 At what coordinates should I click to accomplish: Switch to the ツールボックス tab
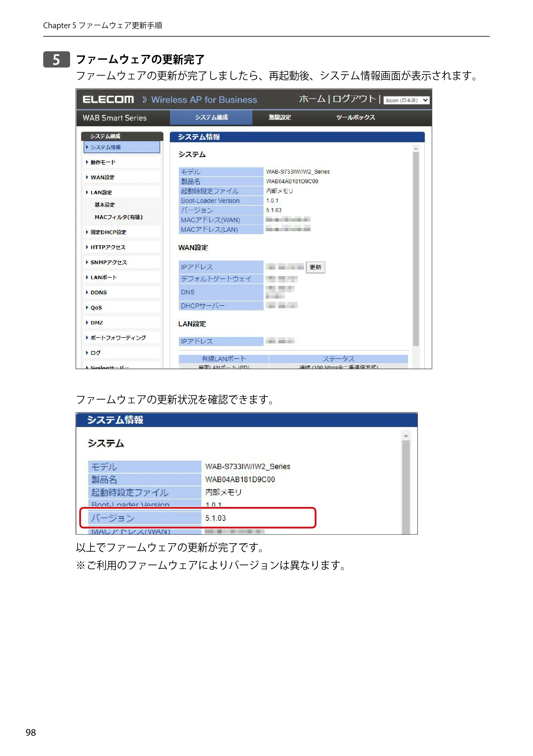tap(356, 117)
